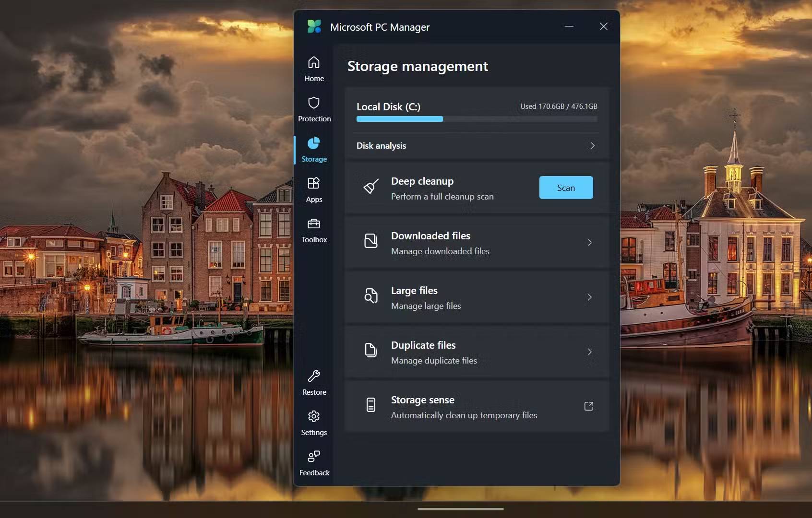Click the Storage sense title text
The image size is (812, 518).
click(422, 400)
